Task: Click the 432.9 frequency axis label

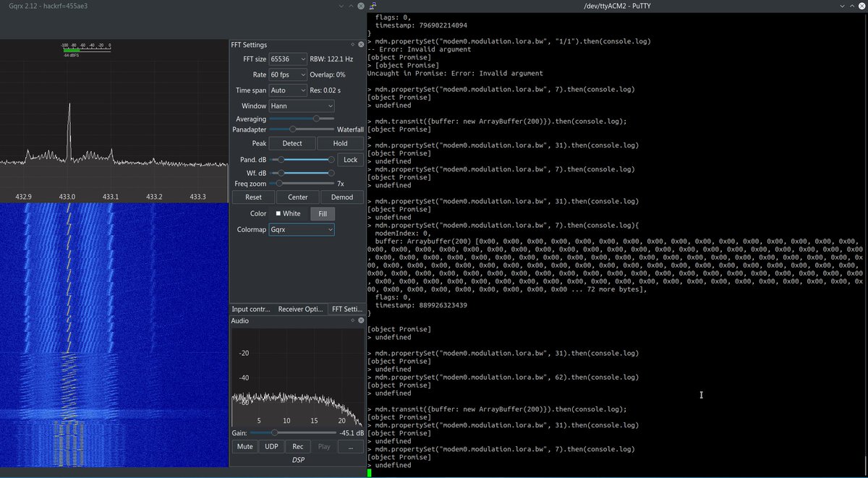Action: pyautogui.click(x=24, y=196)
